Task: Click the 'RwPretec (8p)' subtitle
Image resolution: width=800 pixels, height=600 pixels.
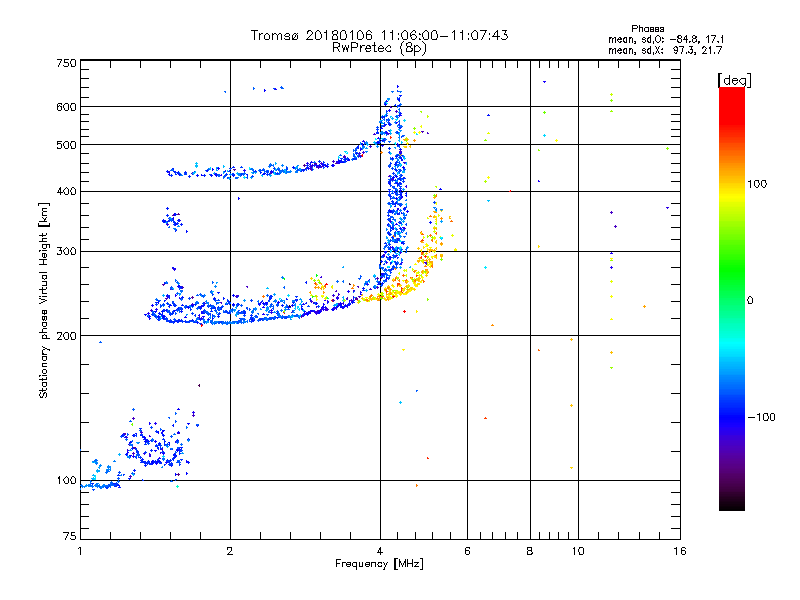Action: point(380,48)
